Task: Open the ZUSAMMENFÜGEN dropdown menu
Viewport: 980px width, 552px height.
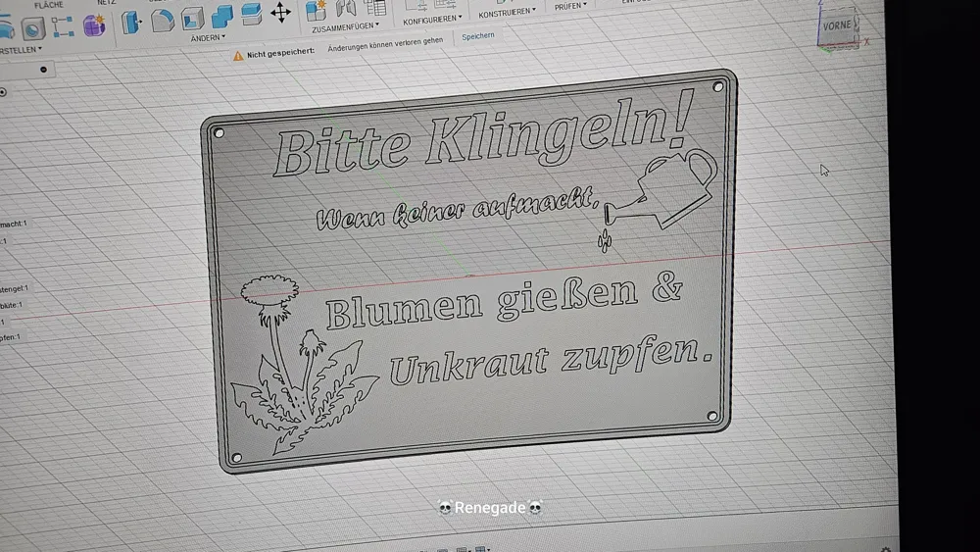Action: pyautogui.click(x=345, y=27)
